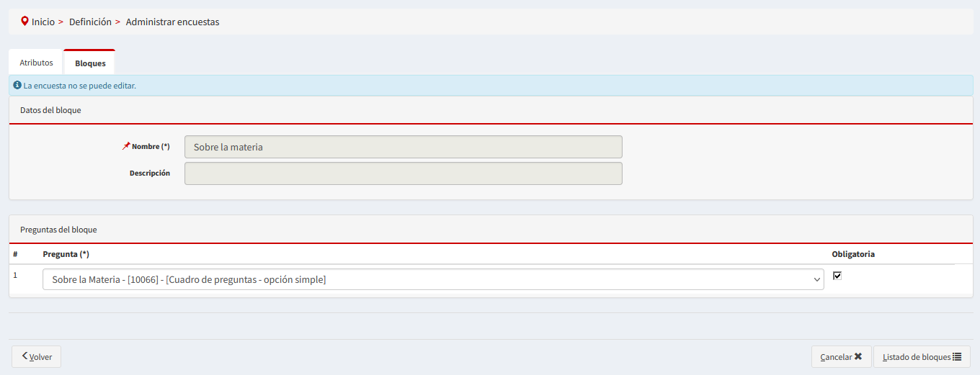The image size is (980, 375).
Task: Cancel editing with the Cancelar button
Action: pyautogui.click(x=842, y=357)
